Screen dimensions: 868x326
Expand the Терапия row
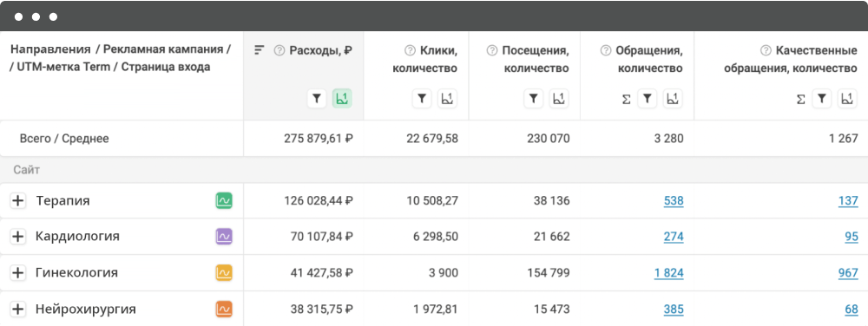point(18,200)
